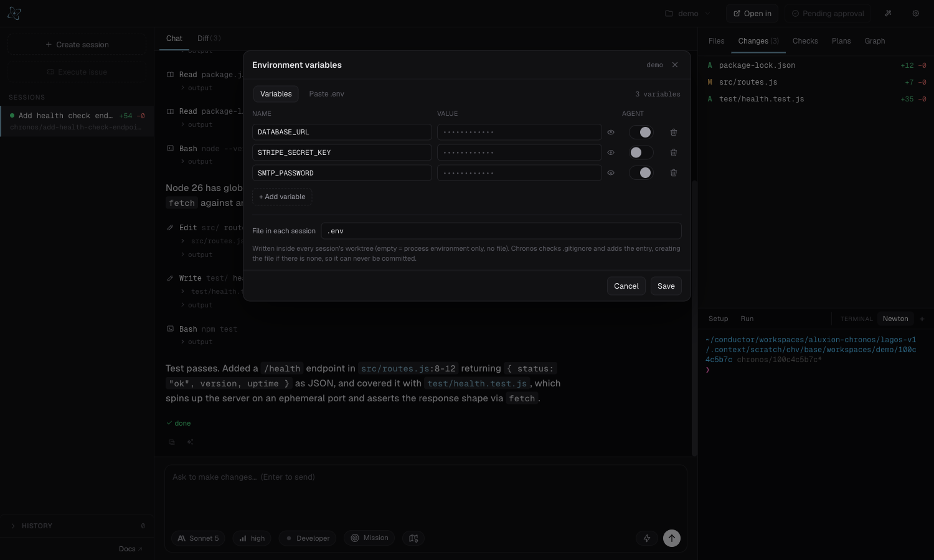Select package-lock.json in Changes list
The image size is (934, 560).
click(816, 65)
